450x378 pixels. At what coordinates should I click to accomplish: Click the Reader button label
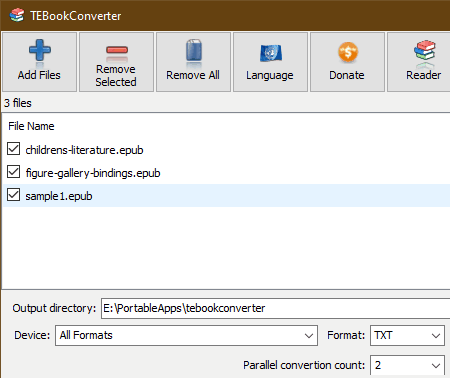[x=424, y=75]
